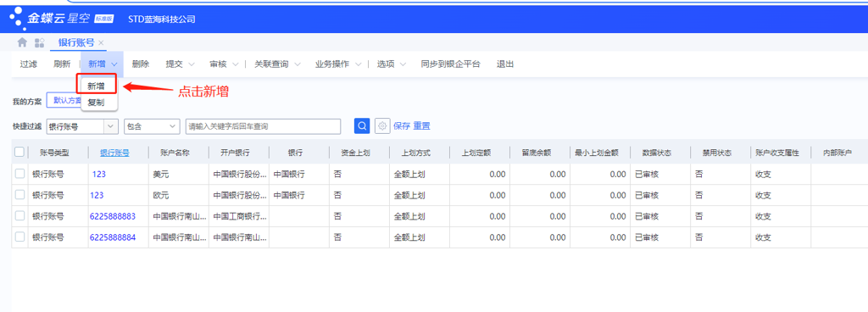Check the row for 6225888884

[x=19, y=237]
